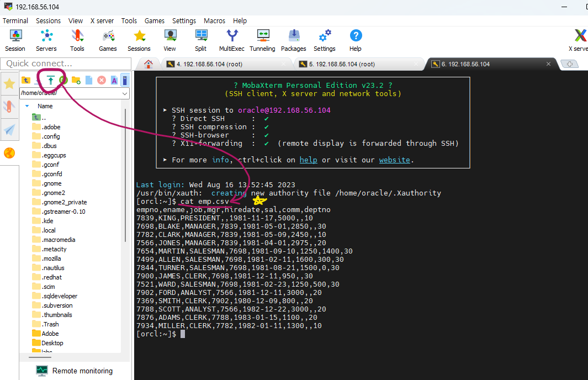Create a new folder in the SFTP toolbar
Image resolution: width=588 pixels, height=380 pixels.
tap(76, 80)
